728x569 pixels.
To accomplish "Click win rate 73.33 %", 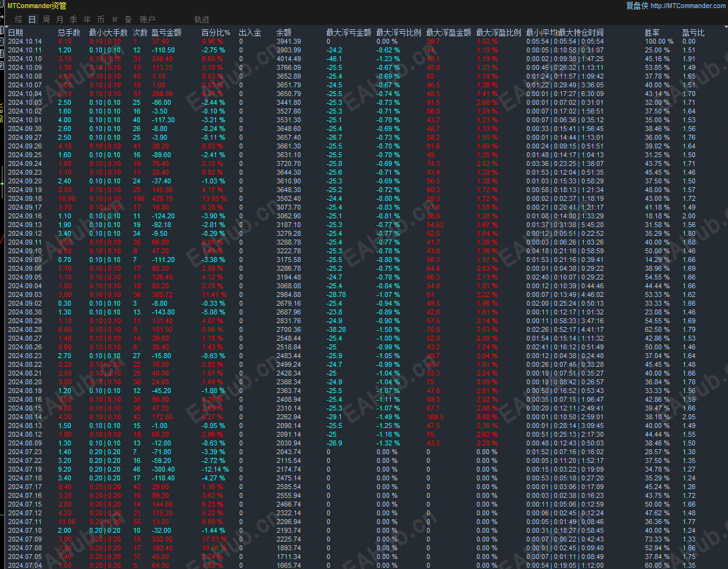I will [657, 539].
